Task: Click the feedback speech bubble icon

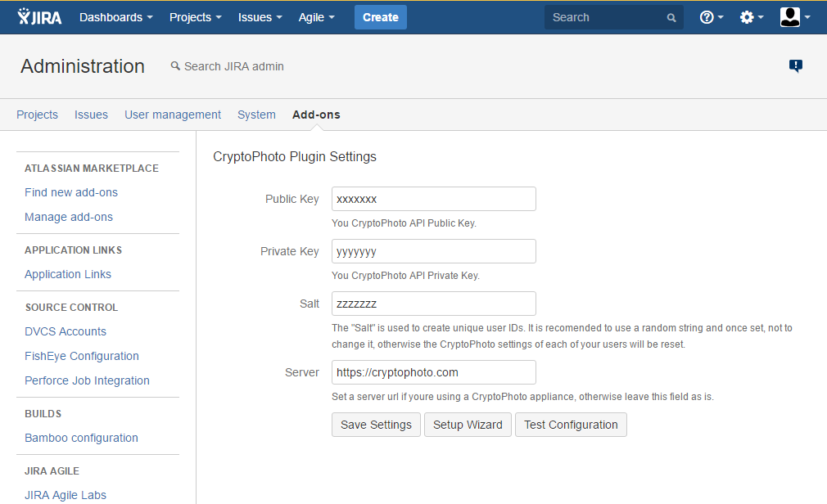Action: [795, 66]
